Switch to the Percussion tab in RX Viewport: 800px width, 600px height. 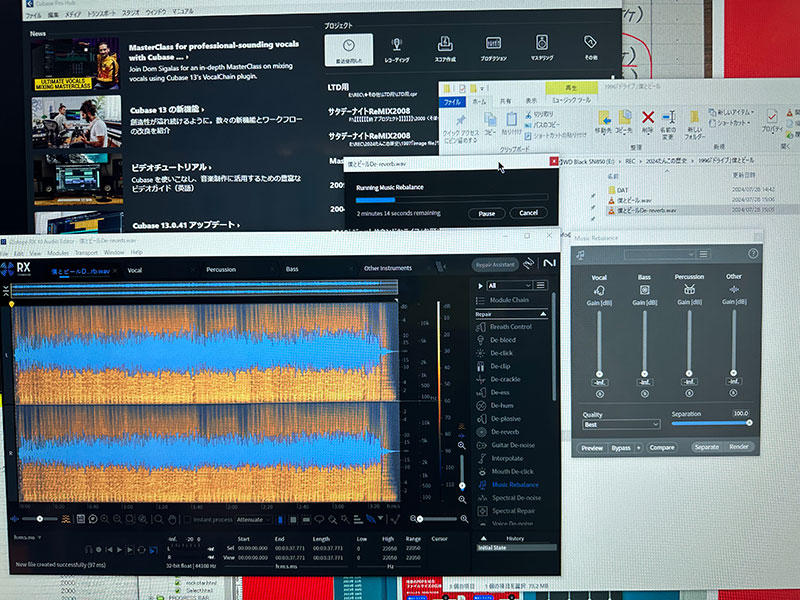point(221,269)
